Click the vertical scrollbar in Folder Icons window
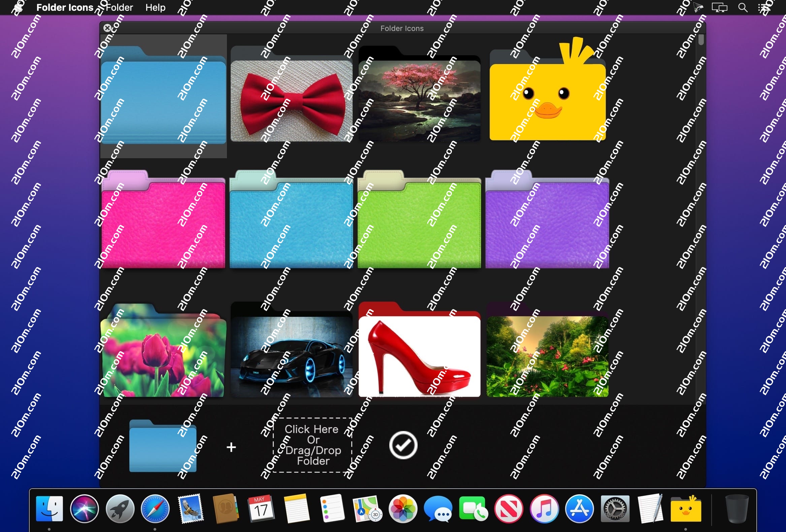This screenshot has height=532, width=786. coord(701,39)
